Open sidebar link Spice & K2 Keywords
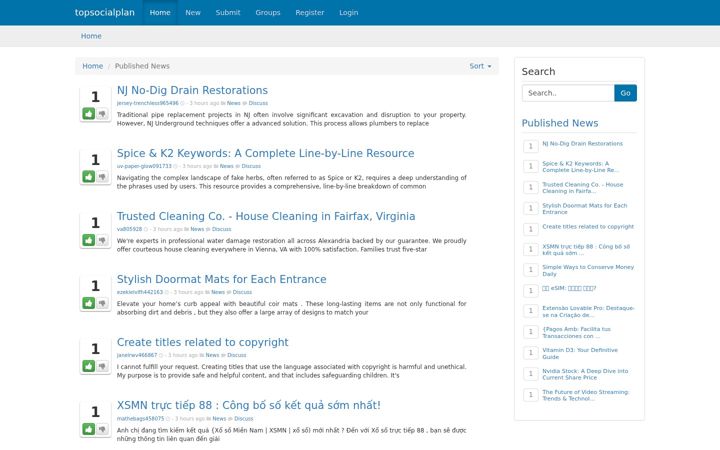Image resolution: width=720 pixels, height=450 pixels. click(580, 167)
